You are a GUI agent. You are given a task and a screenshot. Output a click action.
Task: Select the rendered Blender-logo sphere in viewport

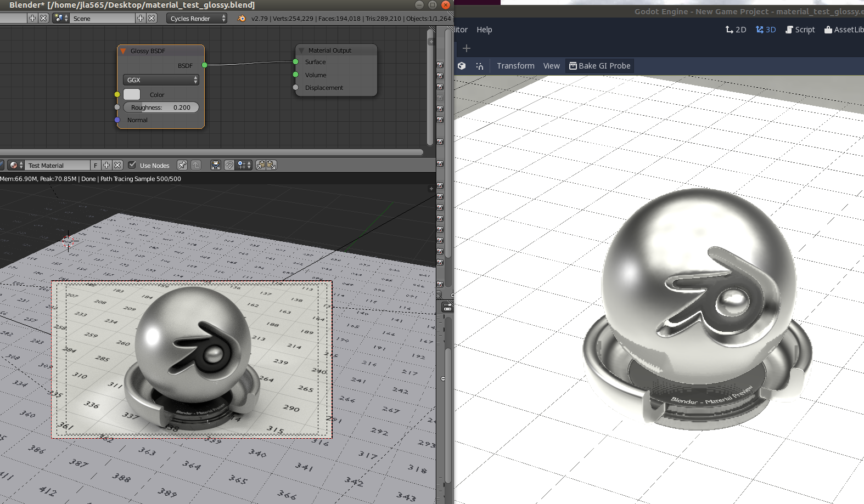click(x=193, y=344)
